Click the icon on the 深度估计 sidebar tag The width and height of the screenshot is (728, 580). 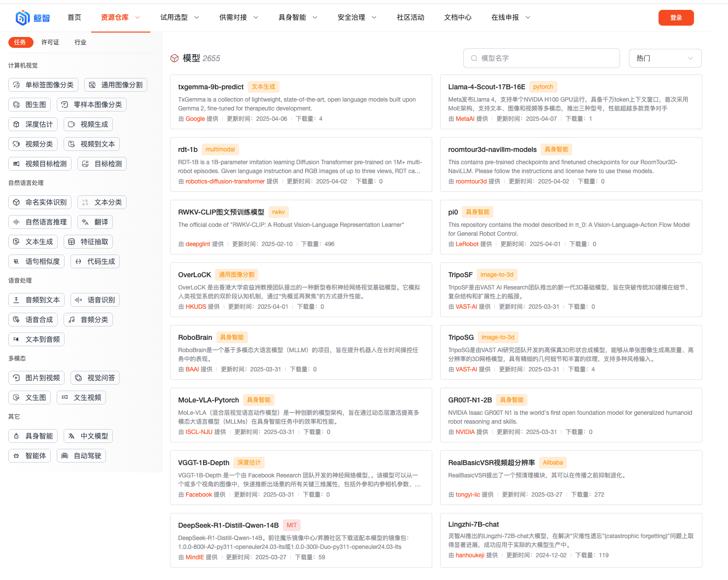[16, 124]
